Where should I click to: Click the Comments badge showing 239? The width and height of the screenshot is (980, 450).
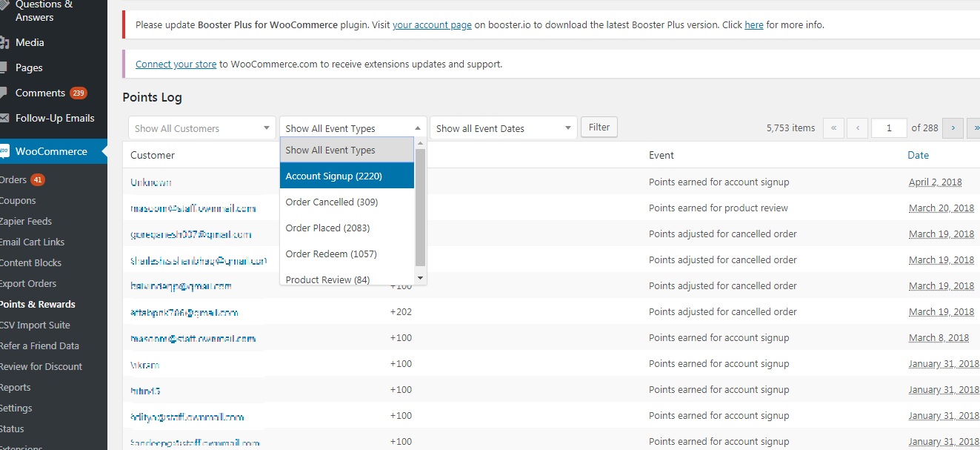point(79,93)
